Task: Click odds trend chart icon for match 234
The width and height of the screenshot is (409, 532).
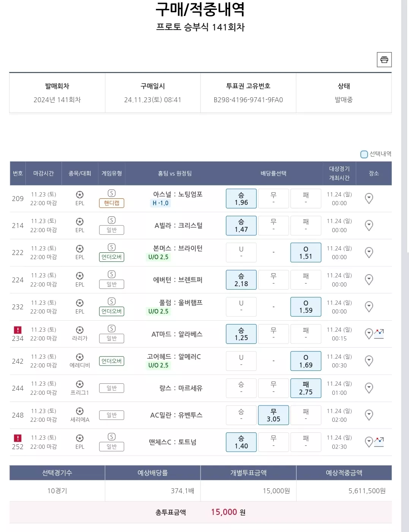Action: click(379, 334)
